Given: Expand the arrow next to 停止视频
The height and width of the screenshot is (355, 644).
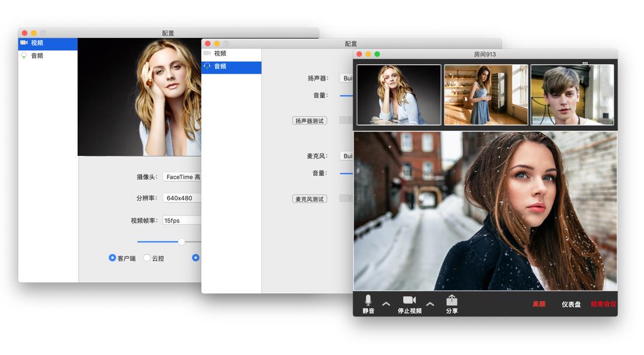Looking at the screenshot, I should [430, 304].
